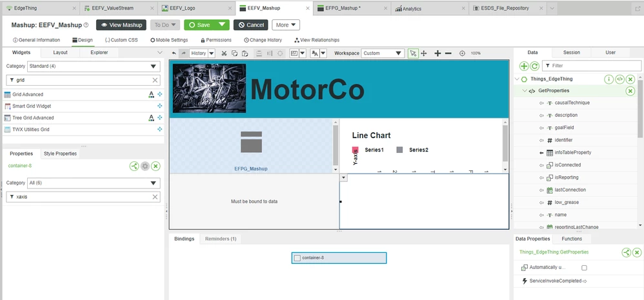
Task: Open the To Do dropdown
Action: tap(165, 25)
